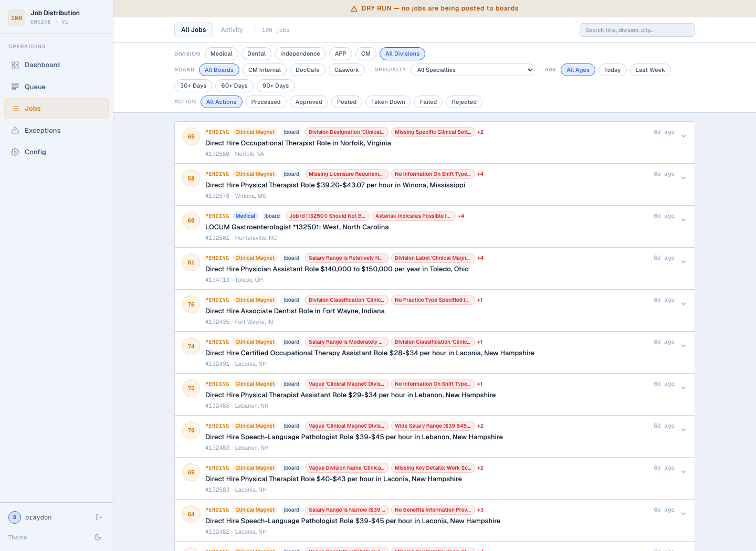Image resolution: width=756 pixels, height=551 pixels.
Task: Click the '+4' more flags on Winona job
Action: 480,174
